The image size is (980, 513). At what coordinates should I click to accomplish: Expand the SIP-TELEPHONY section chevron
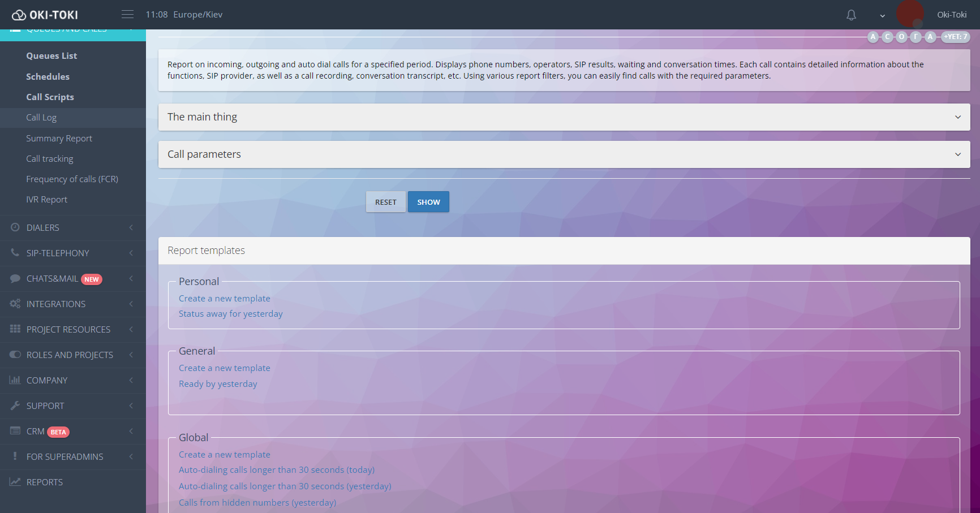click(x=131, y=253)
